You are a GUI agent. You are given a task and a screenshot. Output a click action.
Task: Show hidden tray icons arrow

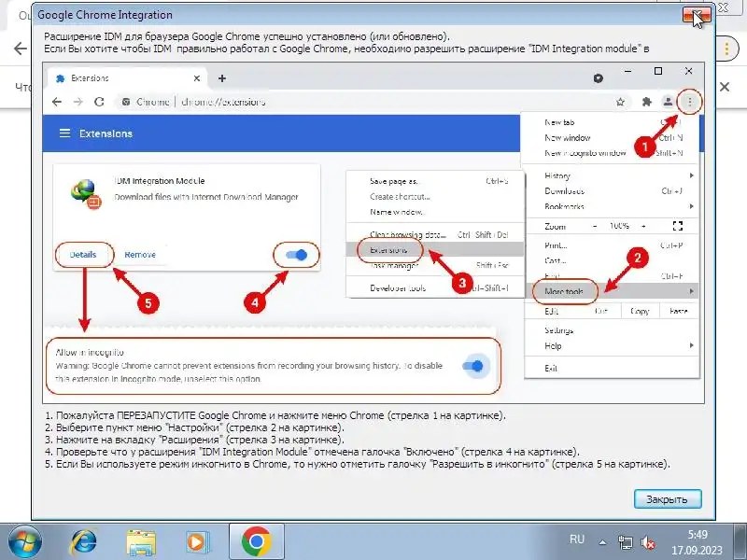pyautogui.click(x=602, y=542)
